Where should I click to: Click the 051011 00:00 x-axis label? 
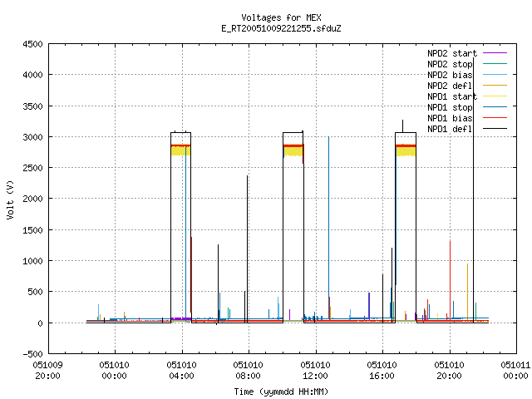tap(515, 371)
